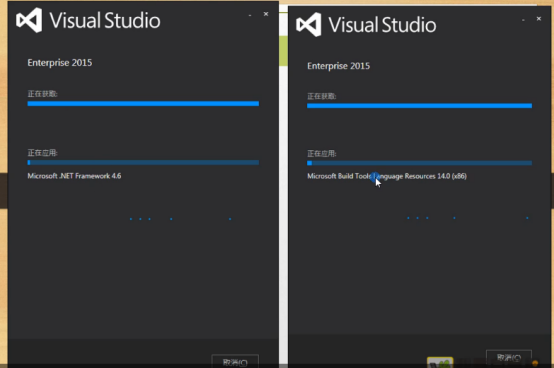This screenshot has height=368, width=554.
Task: Click 'Enterprise 2015' label in right installer
Action: (338, 66)
